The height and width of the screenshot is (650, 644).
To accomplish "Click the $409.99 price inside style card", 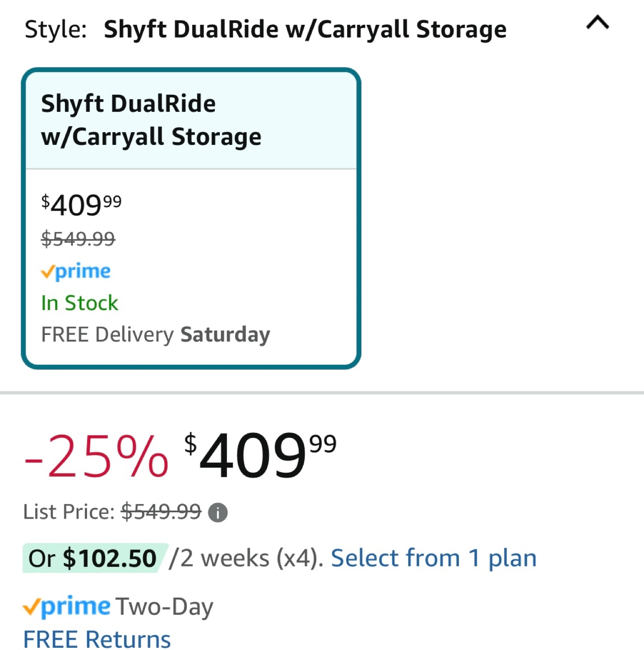I will pyautogui.click(x=81, y=205).
